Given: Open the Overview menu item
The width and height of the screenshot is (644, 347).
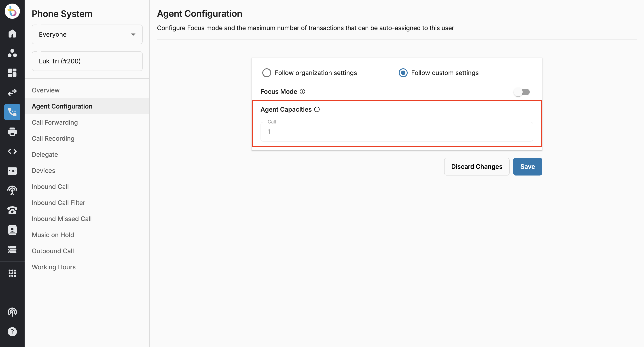Looking at the screenshot, I should 87,90.
